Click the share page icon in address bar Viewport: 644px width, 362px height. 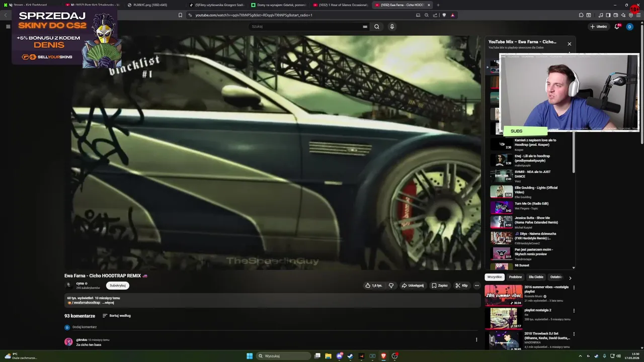(x=435, y=15)
